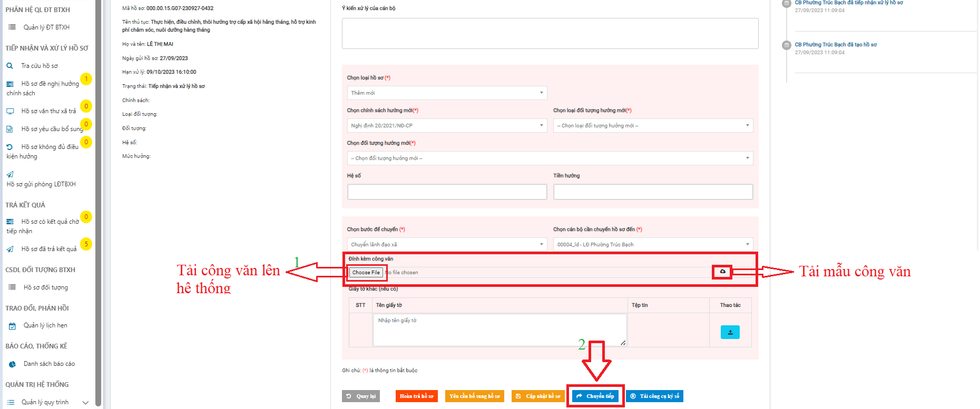The width and height of the screenshot is (980, 409).
Task: Click the Chuyển tiếp button
Action: click(x=595, y=396)
